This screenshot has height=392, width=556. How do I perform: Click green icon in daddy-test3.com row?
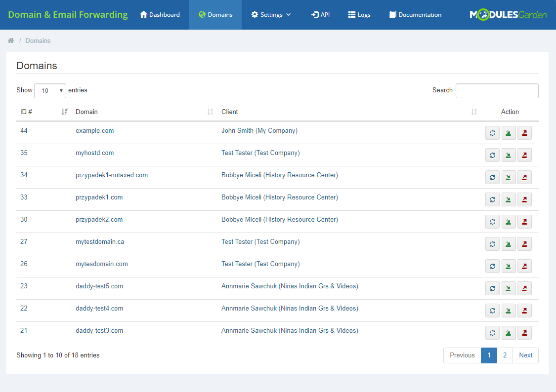(x=509, y=333)
